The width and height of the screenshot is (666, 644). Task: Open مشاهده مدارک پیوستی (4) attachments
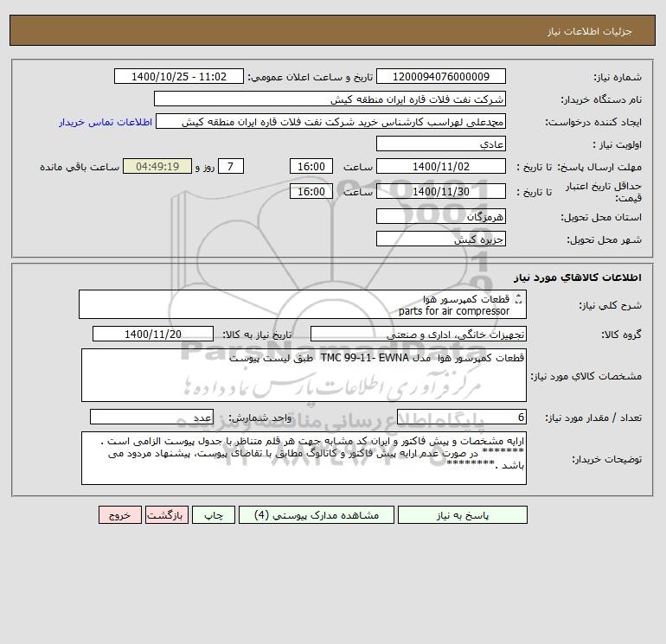pos(317,515)
